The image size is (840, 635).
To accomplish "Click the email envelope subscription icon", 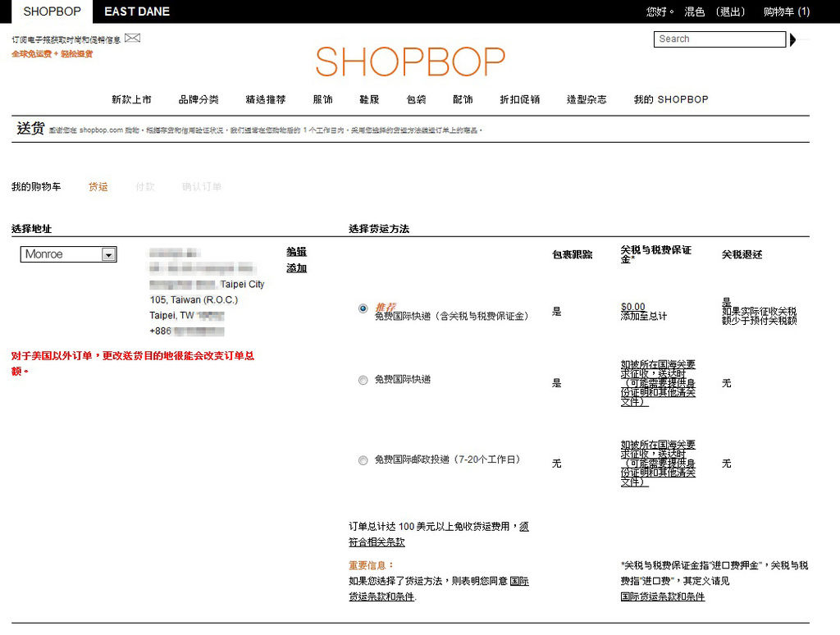I will pos(132,38).
